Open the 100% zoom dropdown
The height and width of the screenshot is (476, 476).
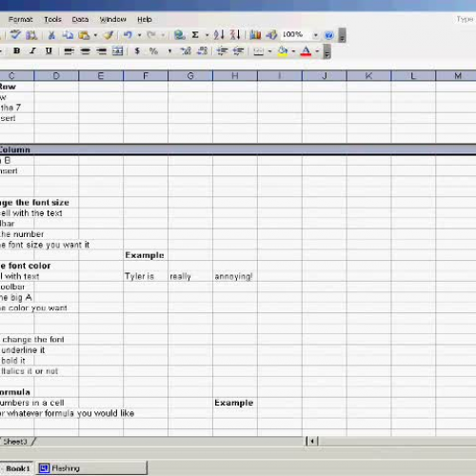[x=315, y=35]
